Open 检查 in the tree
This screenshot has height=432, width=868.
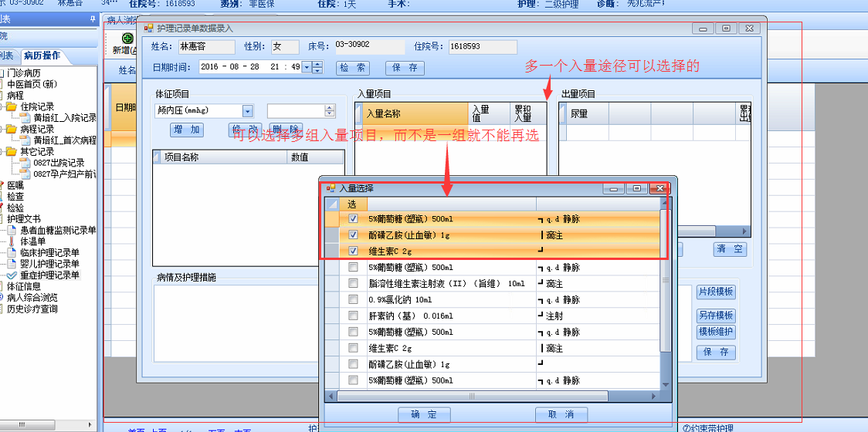(x=15, y=197)
